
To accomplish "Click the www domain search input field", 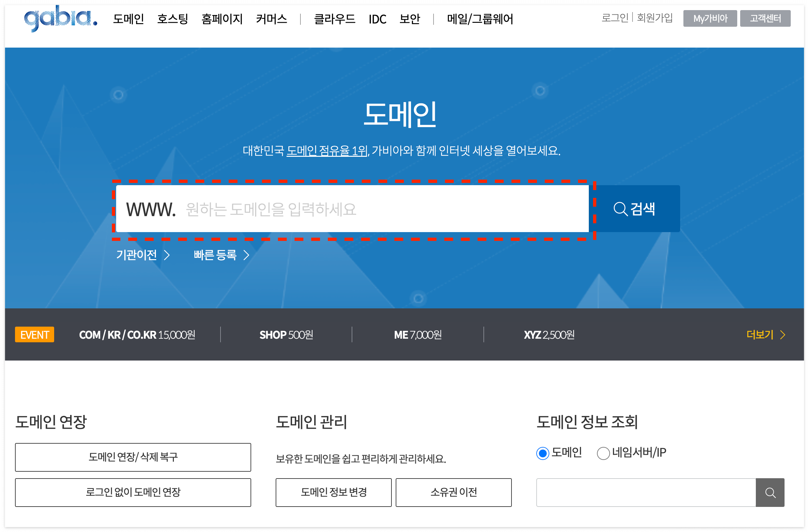I will (x=352, y=209).
